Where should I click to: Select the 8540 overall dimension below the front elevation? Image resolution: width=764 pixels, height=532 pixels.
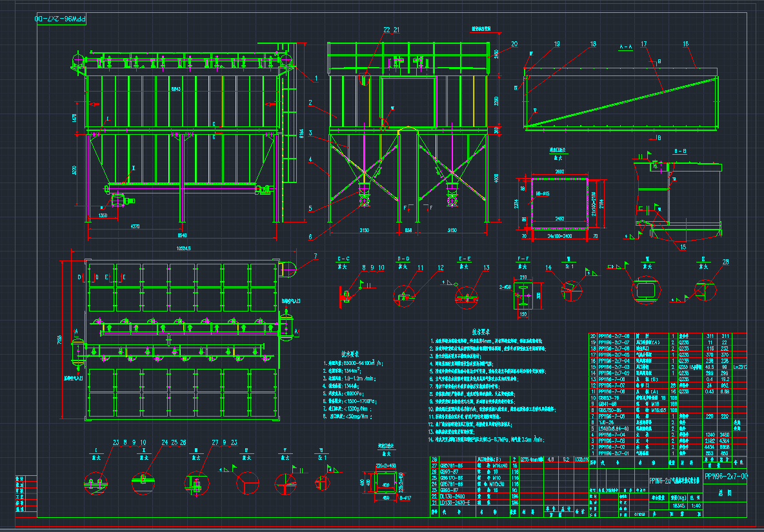tap(182, 235)
